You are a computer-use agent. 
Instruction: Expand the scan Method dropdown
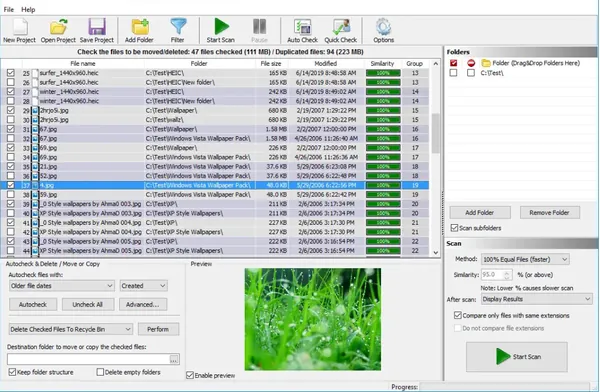coord(525,260)
